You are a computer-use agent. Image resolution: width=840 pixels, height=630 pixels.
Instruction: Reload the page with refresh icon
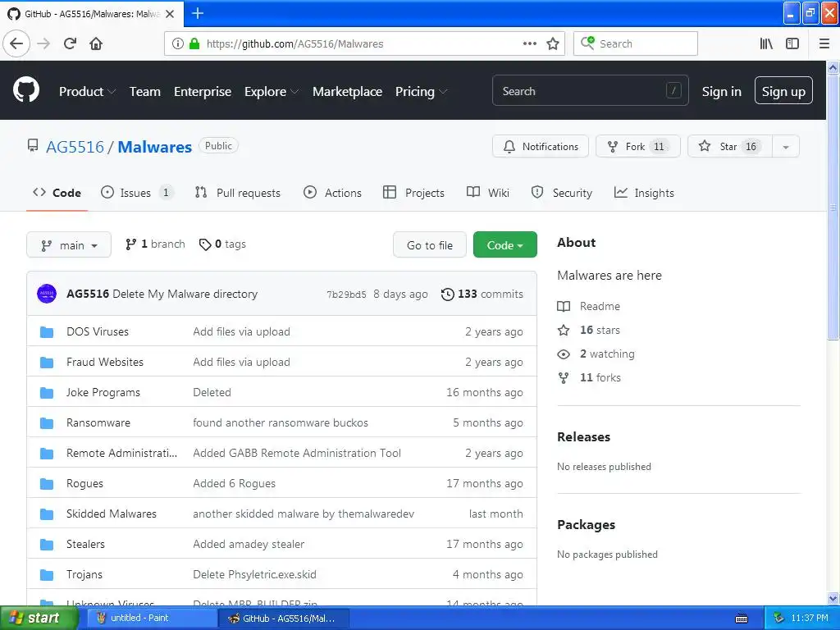coord(71,43)
